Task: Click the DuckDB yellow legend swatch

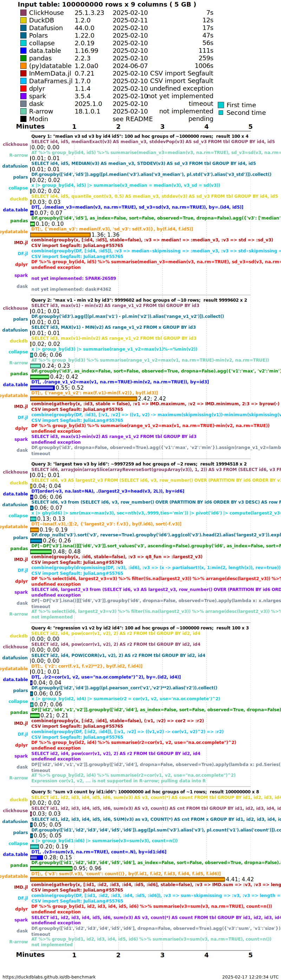Action: 23,20
